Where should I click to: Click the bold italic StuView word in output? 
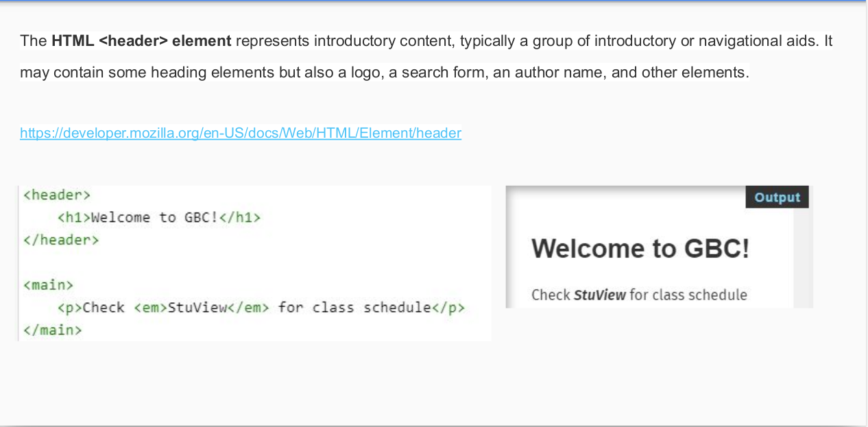(x=600, y=295)
